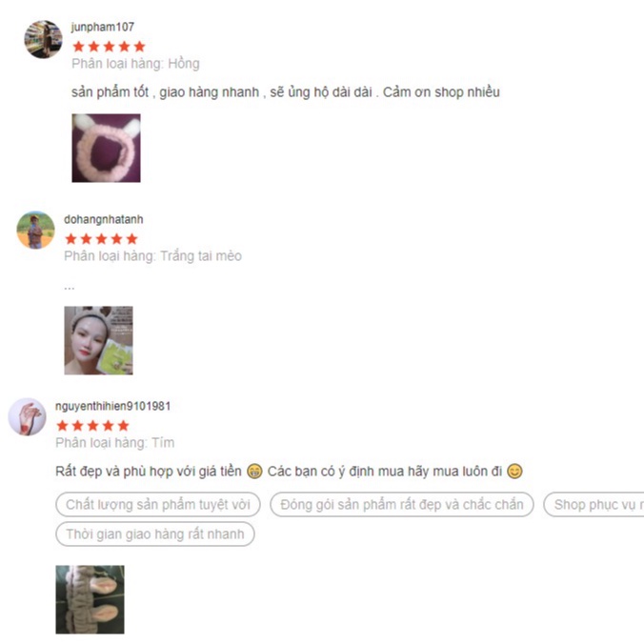
Task: View the pink headband review photo
Action: 106,148
